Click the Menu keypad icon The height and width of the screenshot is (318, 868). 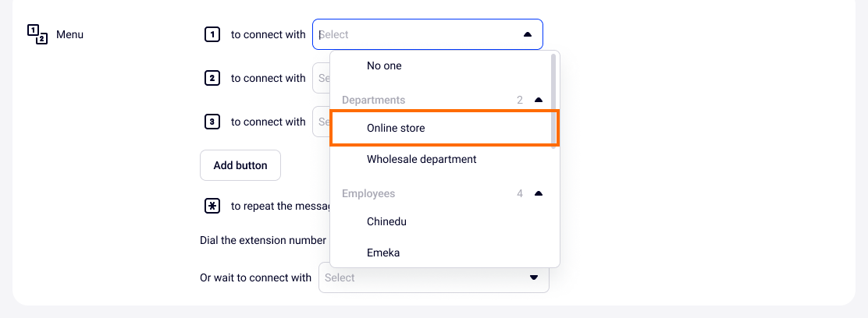coord(37,34)
